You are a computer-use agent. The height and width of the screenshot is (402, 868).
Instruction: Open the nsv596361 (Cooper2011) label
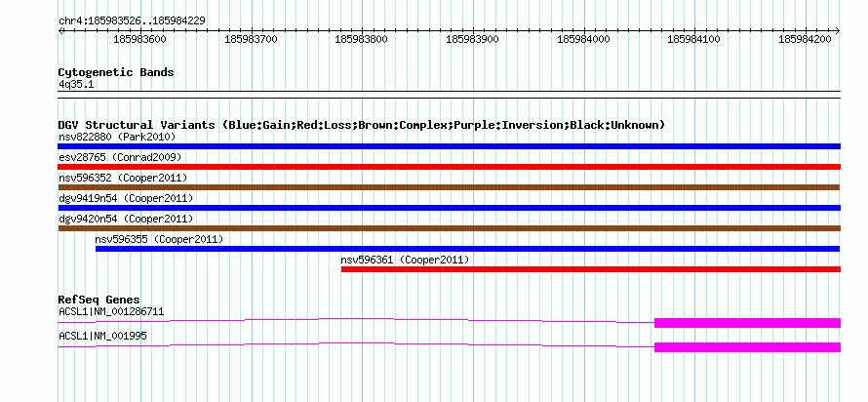[405, 260]
